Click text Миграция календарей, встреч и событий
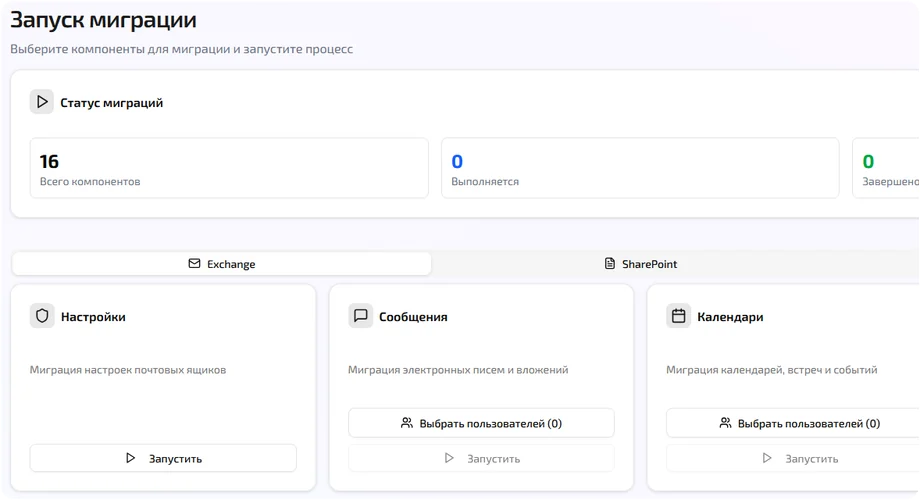 click(772, 370)
